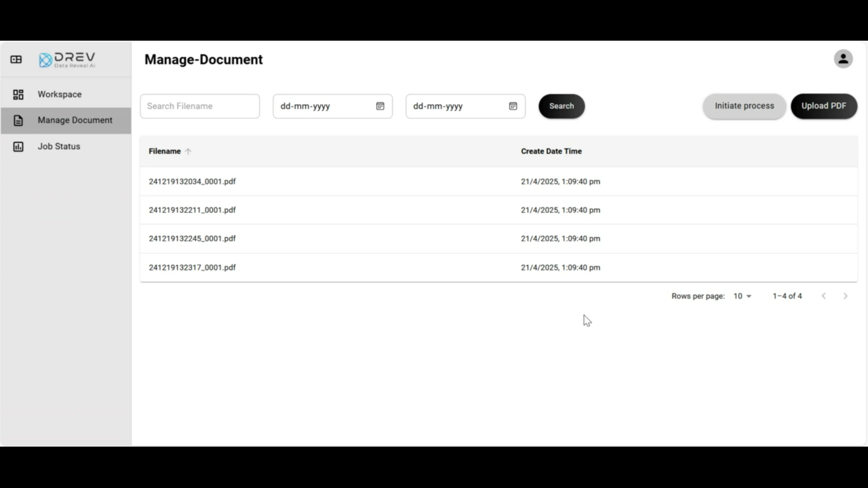Open the Workspace menu item
This screenshot has width=868, height=488.
(60, 94)
